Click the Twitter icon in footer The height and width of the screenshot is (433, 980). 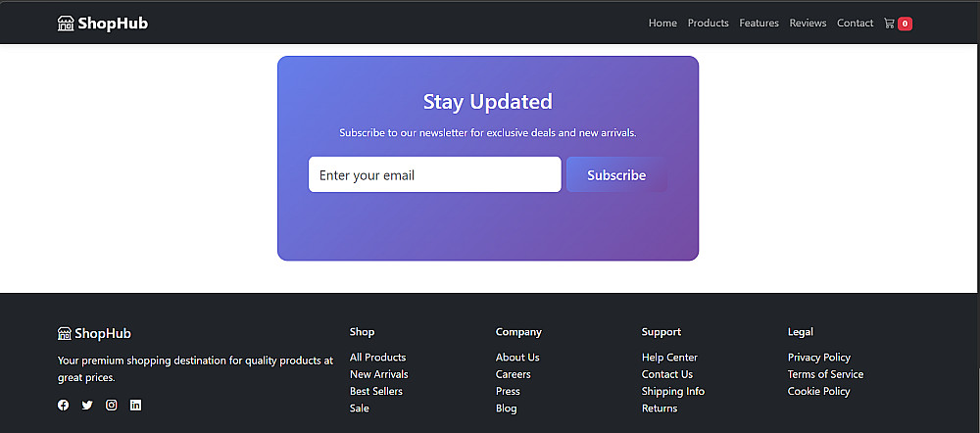[x=87, y=405]
